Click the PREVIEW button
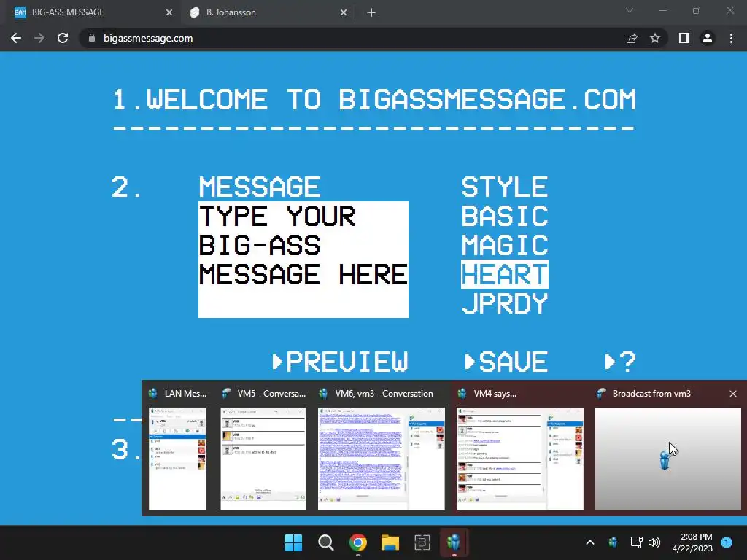 (340, 362)
